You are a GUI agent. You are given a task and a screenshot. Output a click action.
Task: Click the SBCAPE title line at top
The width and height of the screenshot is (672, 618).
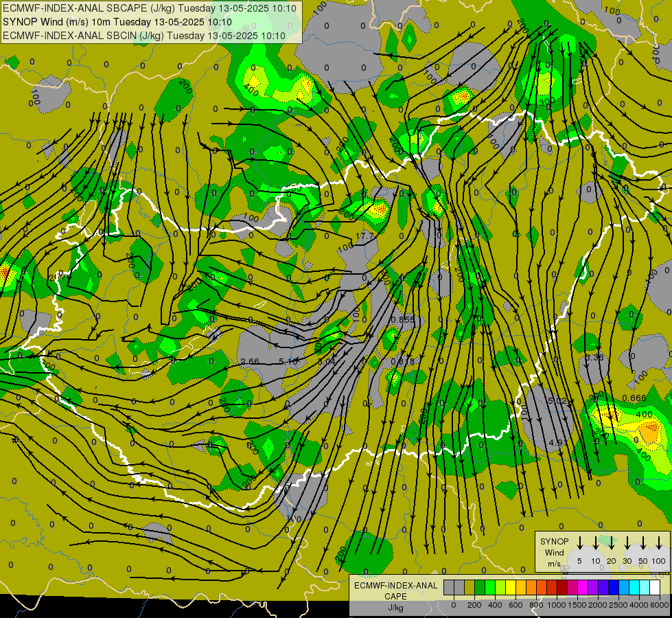pyautogui.click(x=150, y=8)
